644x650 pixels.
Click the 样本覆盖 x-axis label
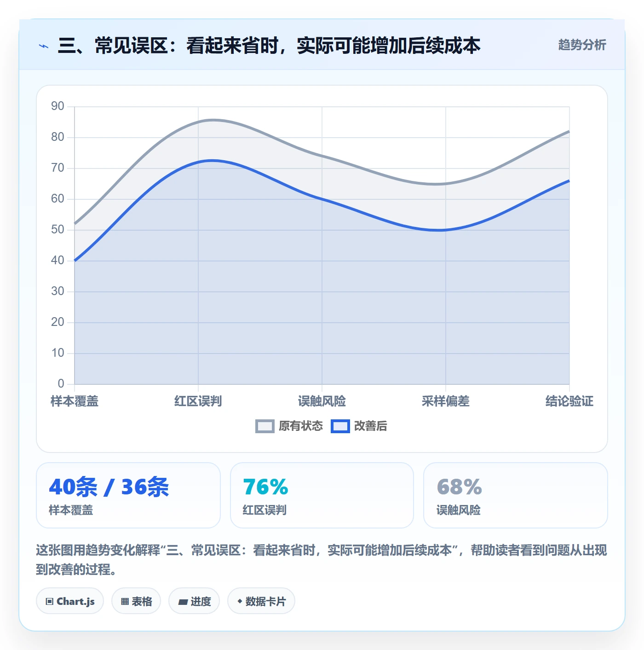point(75,401)
